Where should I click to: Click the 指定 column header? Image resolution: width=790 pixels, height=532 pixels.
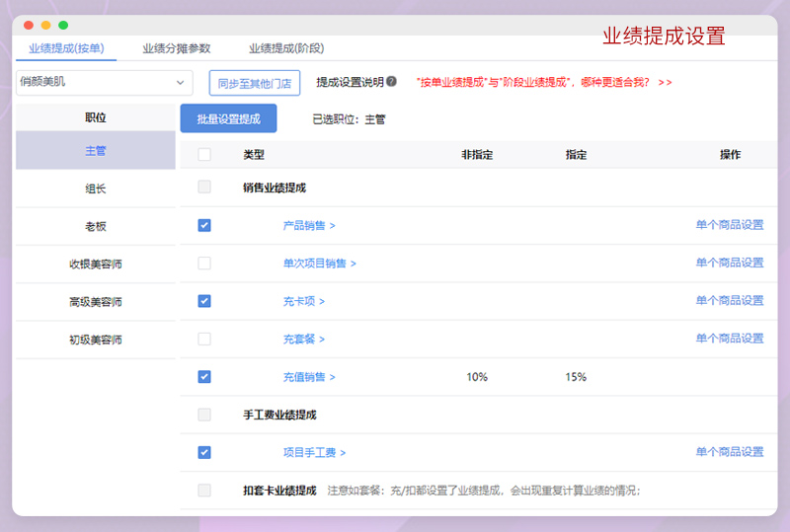(x=576, y=155)
